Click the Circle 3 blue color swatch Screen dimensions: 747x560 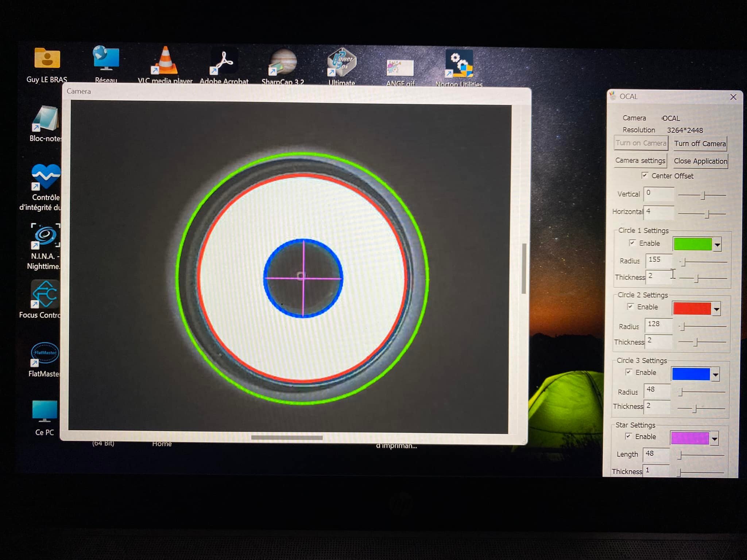tap(690, 374)
